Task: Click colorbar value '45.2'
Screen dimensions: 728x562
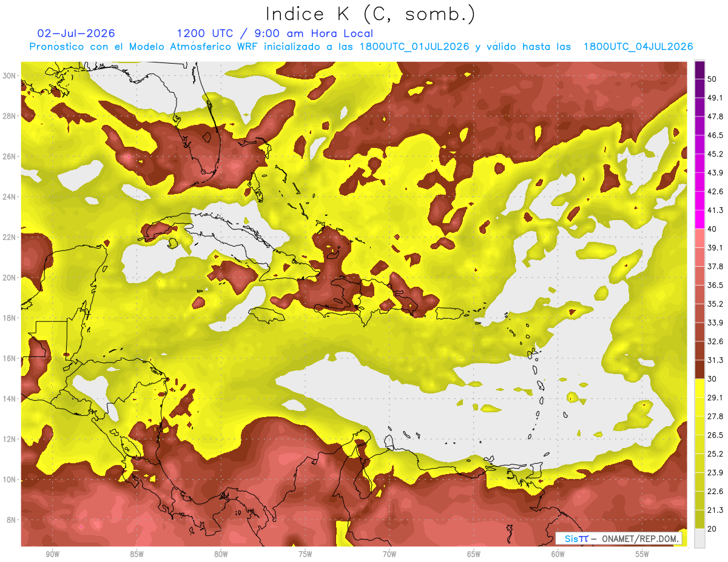Action: [715, 154]
